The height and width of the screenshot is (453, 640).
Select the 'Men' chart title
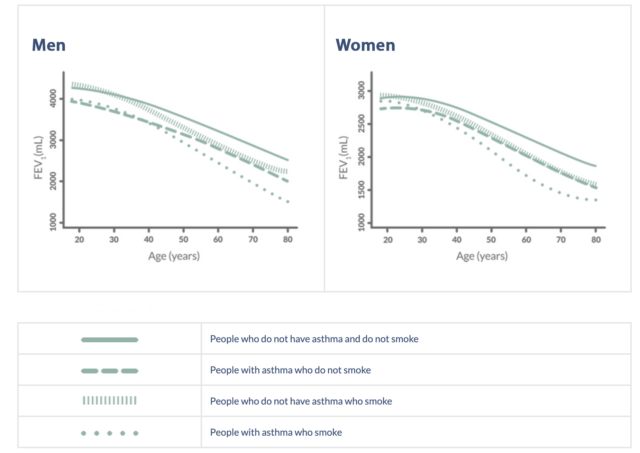[48, 46]
